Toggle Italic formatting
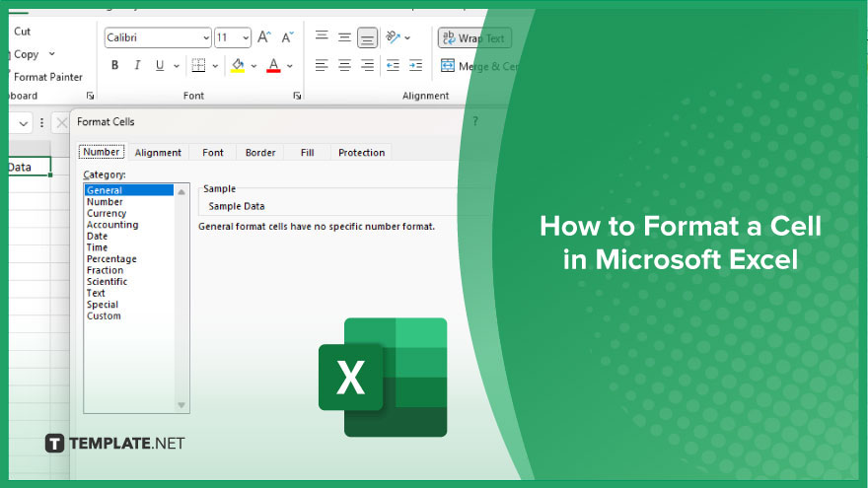The image size is (868, 488). click(137, 65)
